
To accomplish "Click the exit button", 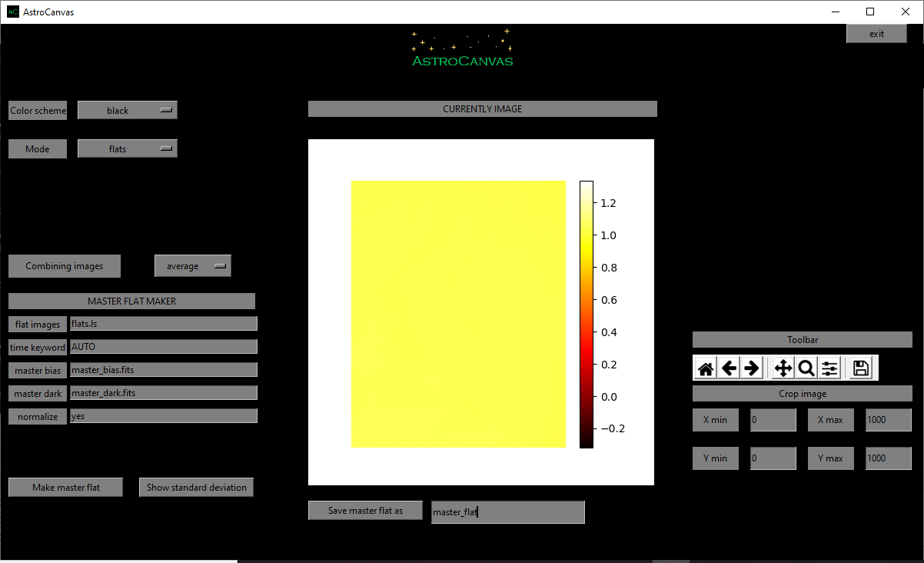I will (877, 33).
